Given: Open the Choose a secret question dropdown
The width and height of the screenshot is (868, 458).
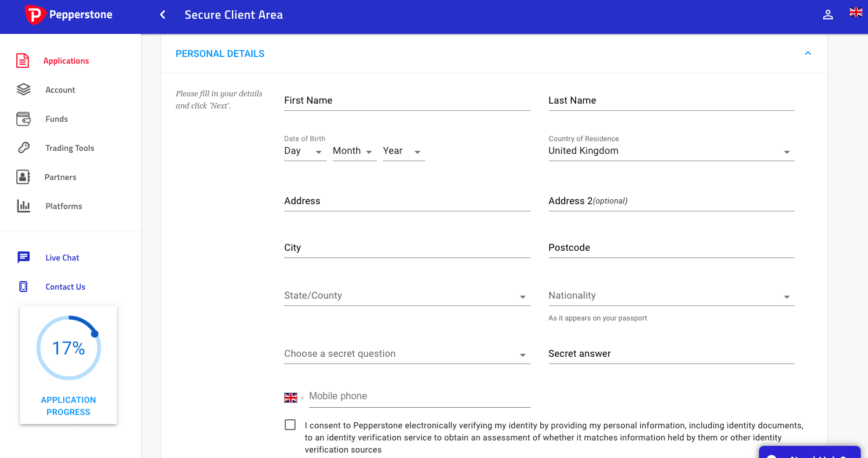Looking at the screenshot, I should pos(406,354).
